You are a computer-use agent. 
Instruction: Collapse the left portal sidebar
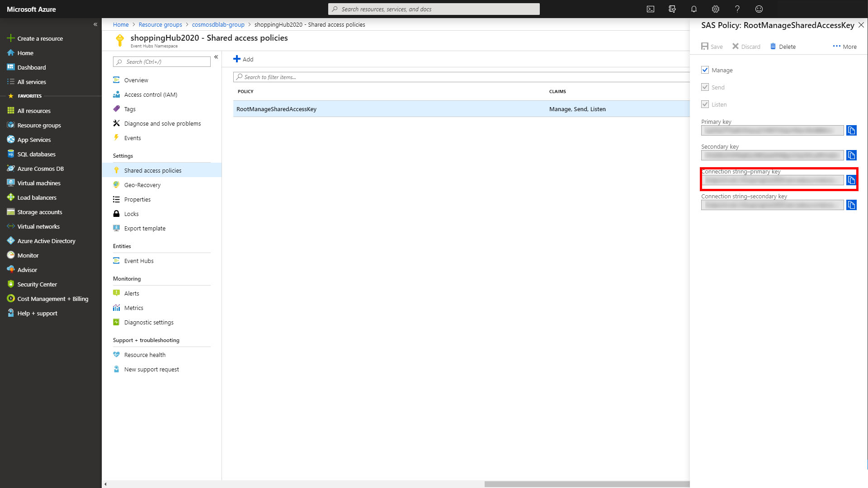pos(95,24)
